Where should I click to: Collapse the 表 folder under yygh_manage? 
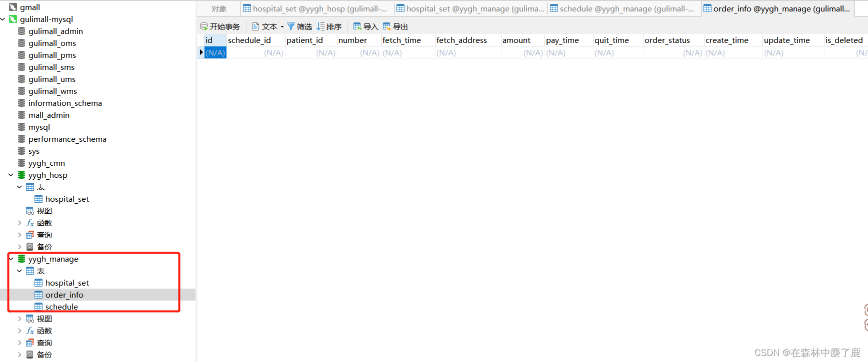19,271
